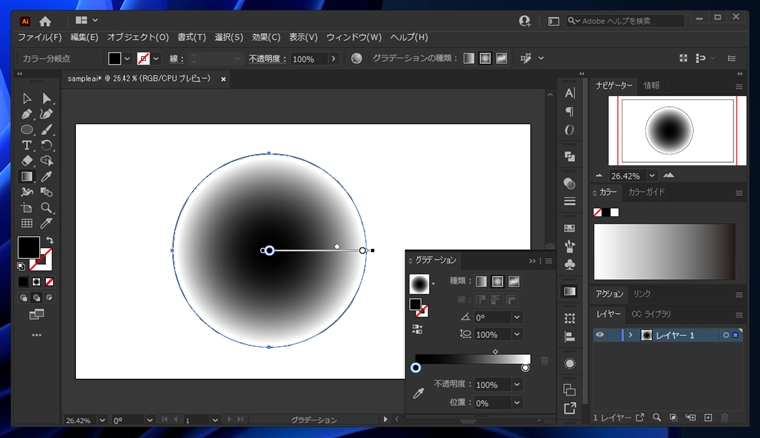The image size is (760, 438).
Task: Click the Home icon in title bar
Action: pos(45,21)
